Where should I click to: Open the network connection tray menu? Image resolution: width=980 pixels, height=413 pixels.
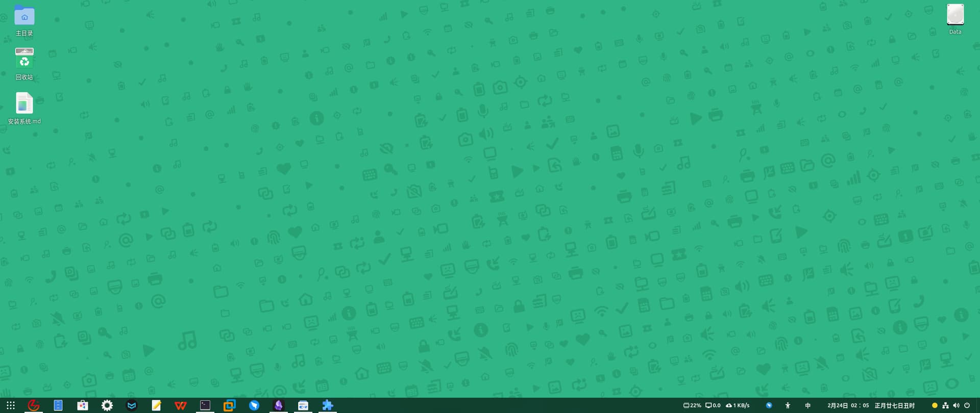[x=945, y=405]
